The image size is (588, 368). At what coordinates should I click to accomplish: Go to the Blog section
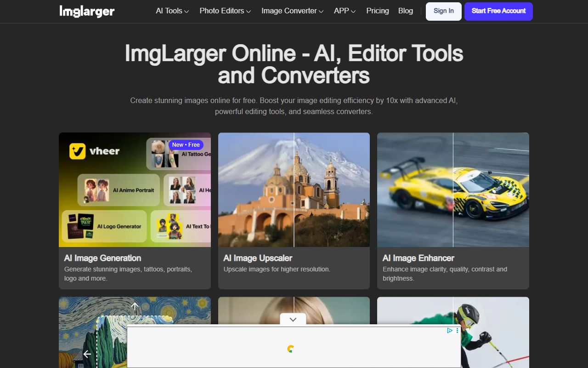click(405, 11)
